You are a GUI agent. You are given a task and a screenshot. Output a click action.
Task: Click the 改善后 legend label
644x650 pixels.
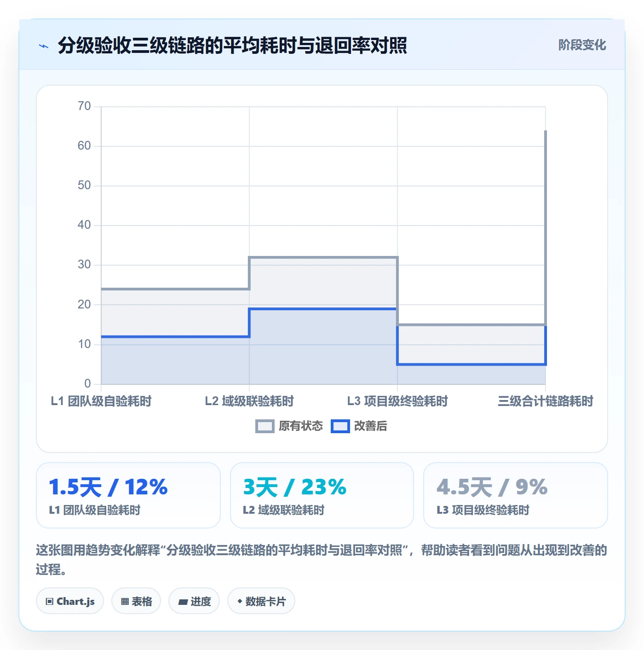[371, 426]
